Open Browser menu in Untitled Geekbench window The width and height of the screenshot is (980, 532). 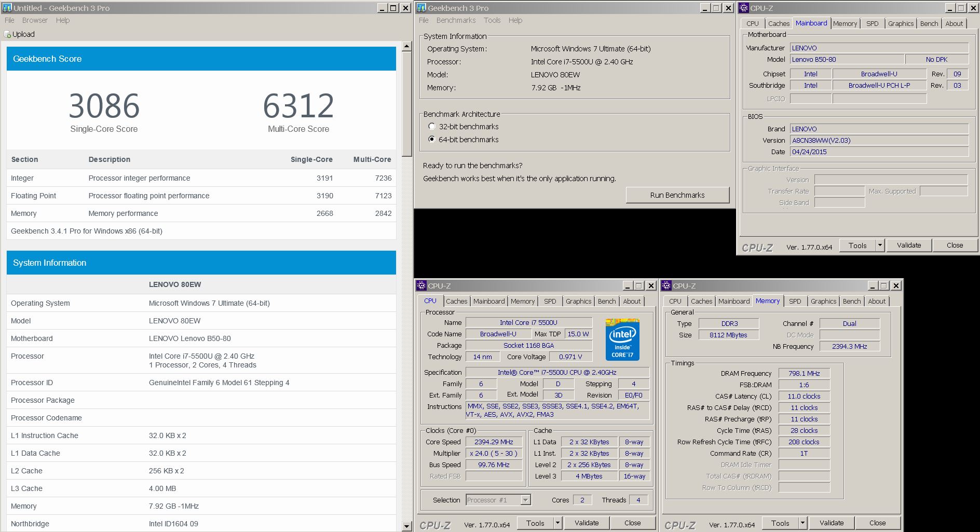(35, 20)
